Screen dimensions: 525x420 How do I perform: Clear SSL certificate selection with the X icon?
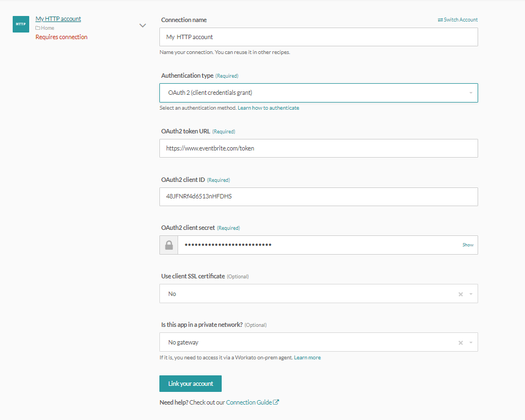pos(460,294)
